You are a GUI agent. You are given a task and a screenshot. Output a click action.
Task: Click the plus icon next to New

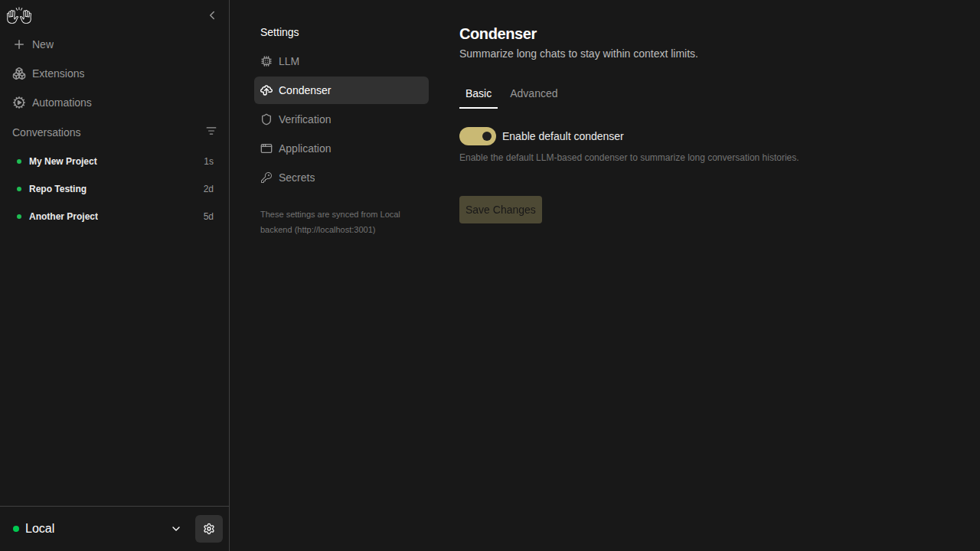point(19,44)
